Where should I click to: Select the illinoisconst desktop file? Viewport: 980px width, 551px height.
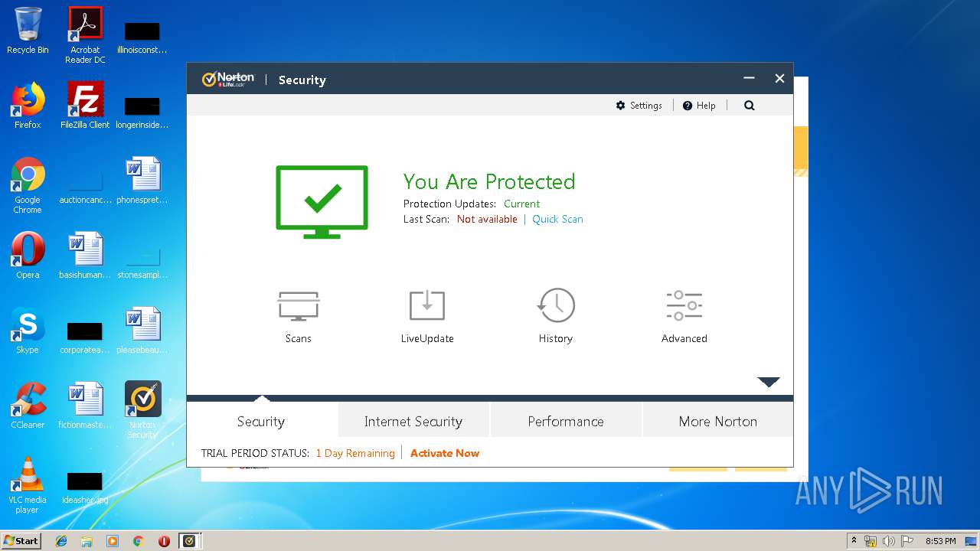(x=142, y=37)
